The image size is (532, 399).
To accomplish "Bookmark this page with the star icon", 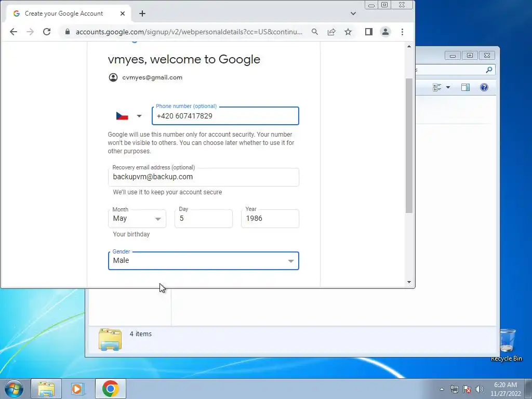I will point(348,32).
